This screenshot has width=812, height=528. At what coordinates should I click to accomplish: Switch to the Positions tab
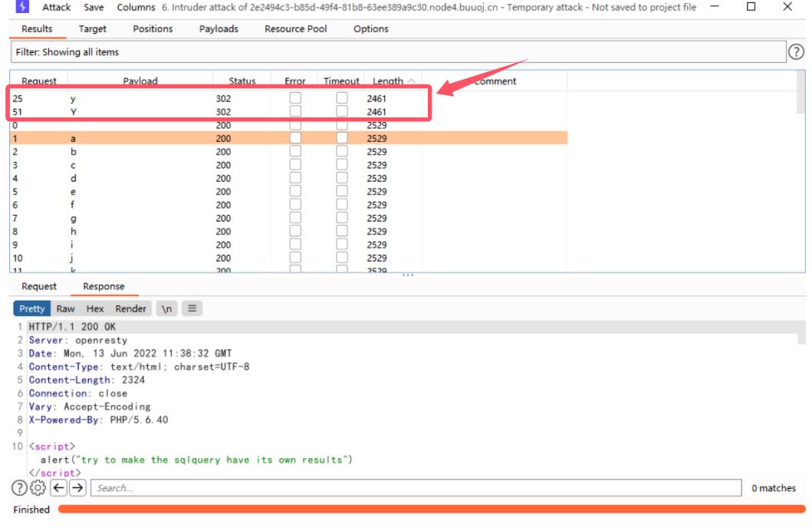point(153,28)
